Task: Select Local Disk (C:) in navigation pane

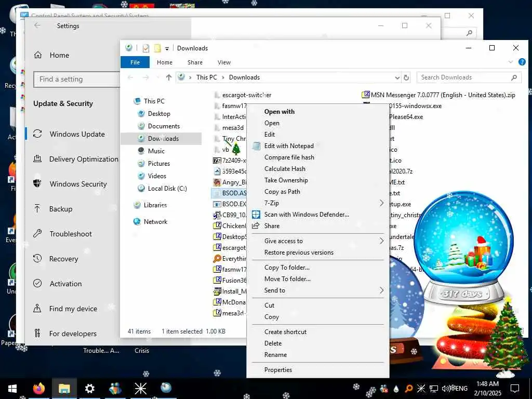Action: [x=167, y=189]
